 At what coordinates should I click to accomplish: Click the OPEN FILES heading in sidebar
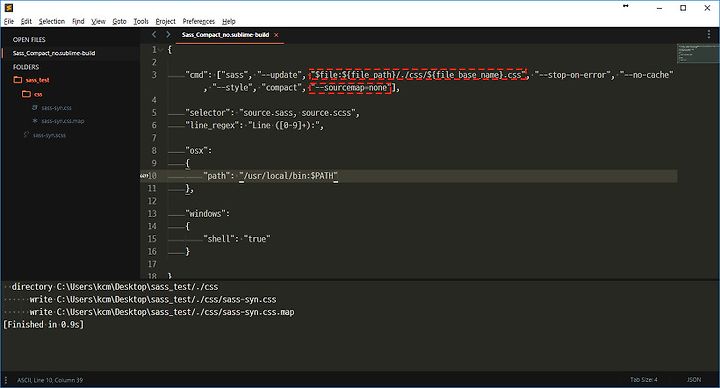pos(29,39)
